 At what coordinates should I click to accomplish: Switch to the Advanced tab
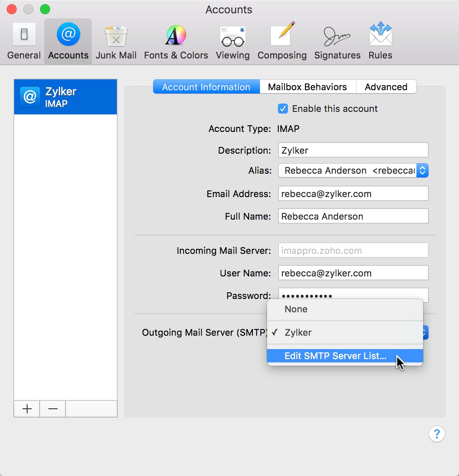386,87
